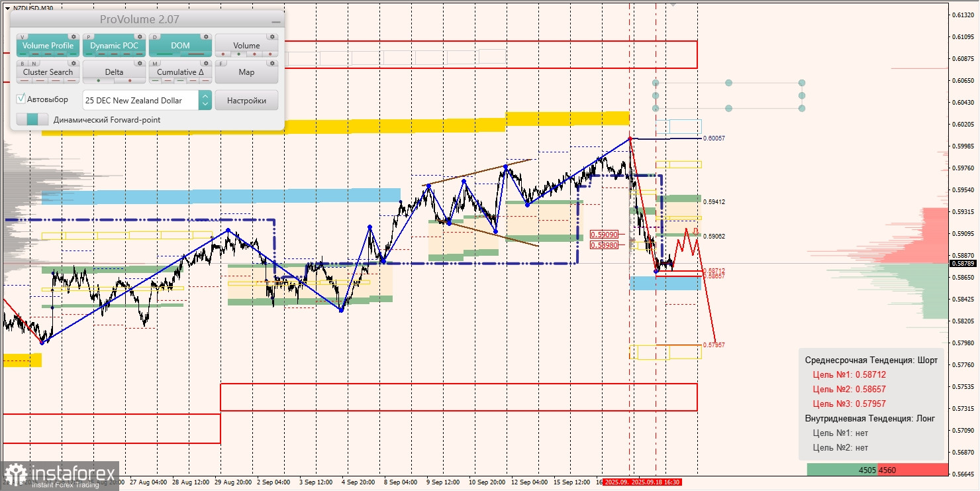Click the B hotkey tag on Cluster Search
The image size is (980, 491).
pos(23,64)
